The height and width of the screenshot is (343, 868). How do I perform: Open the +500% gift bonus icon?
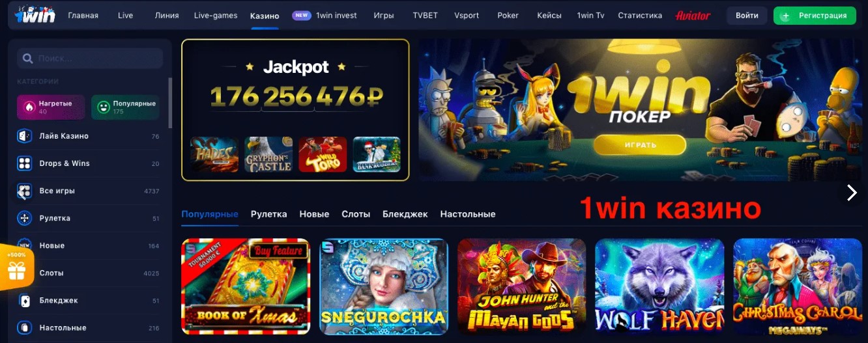16,267
